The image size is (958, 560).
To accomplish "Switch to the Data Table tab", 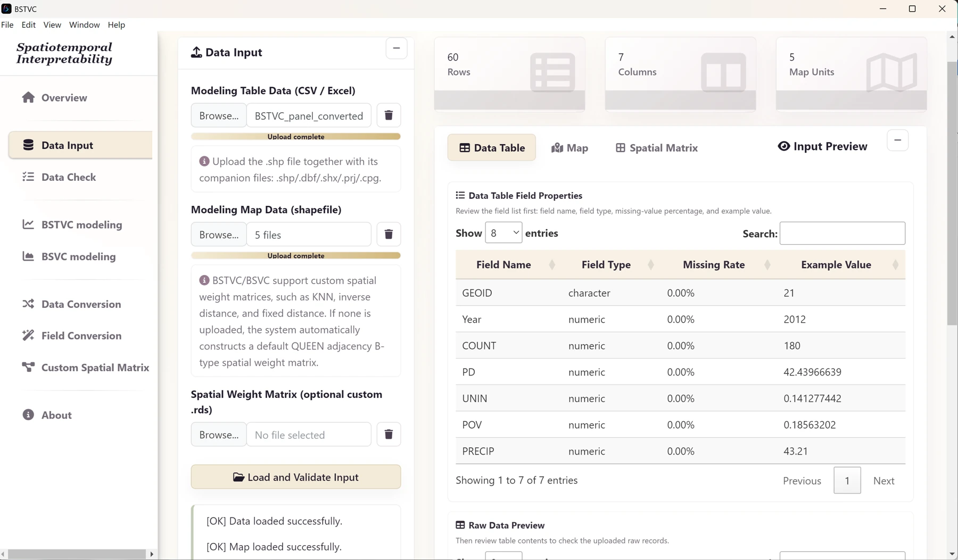I will (492, 148).
